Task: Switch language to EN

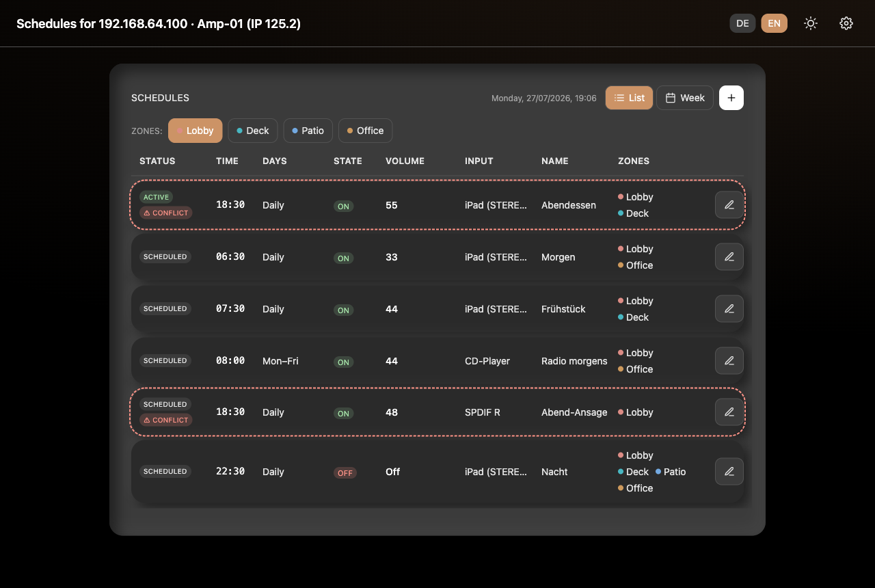Action: click(x=774, y=23)
